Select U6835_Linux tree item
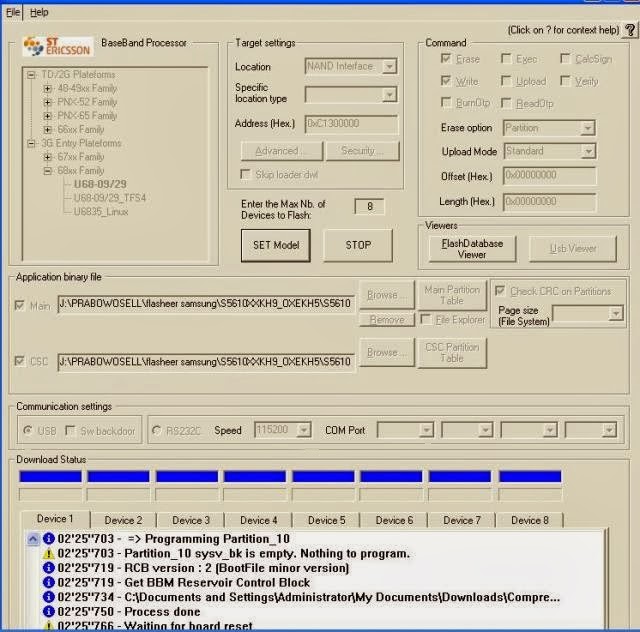Image resolution: width=640 pixels, height=632 pixels. click(101, 212)
